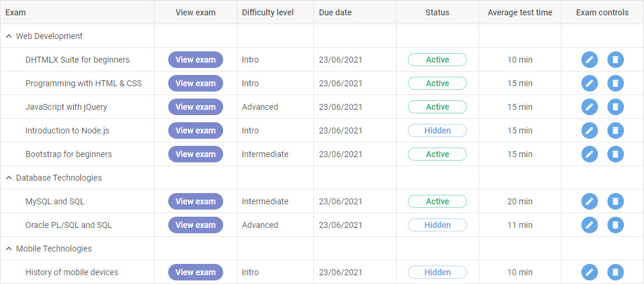Screen dimensions: 644x284
Task: Click the Due date column header
Action: point(335,12)
